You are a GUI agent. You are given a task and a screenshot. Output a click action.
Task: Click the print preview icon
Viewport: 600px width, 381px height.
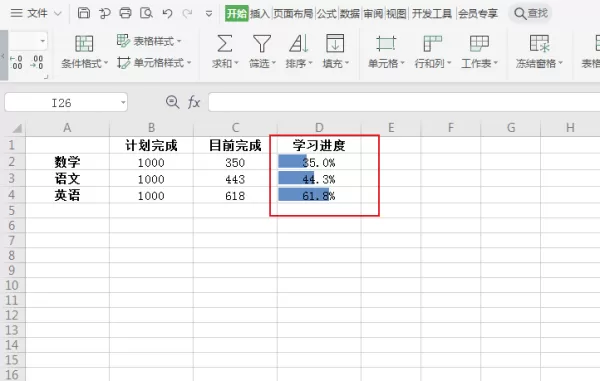point(146,13)
